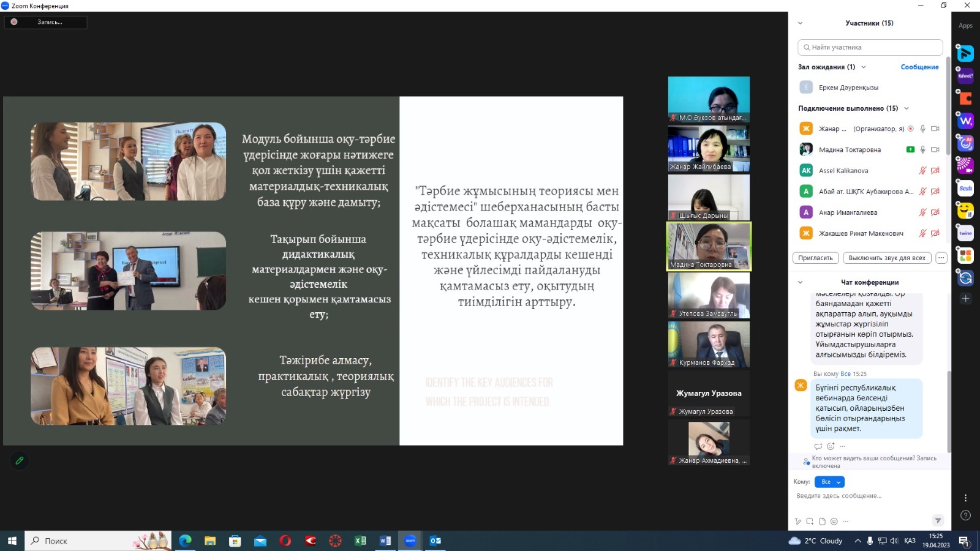
Task: Toggle camera for Анар Имангалиева
Action: point(935,212)
